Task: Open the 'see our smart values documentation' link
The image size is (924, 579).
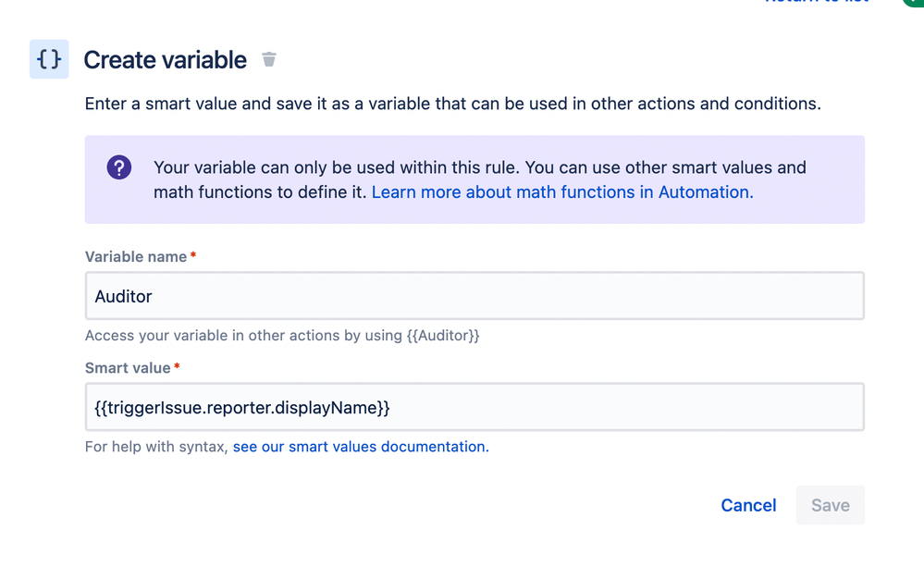Action: point(361,447)
